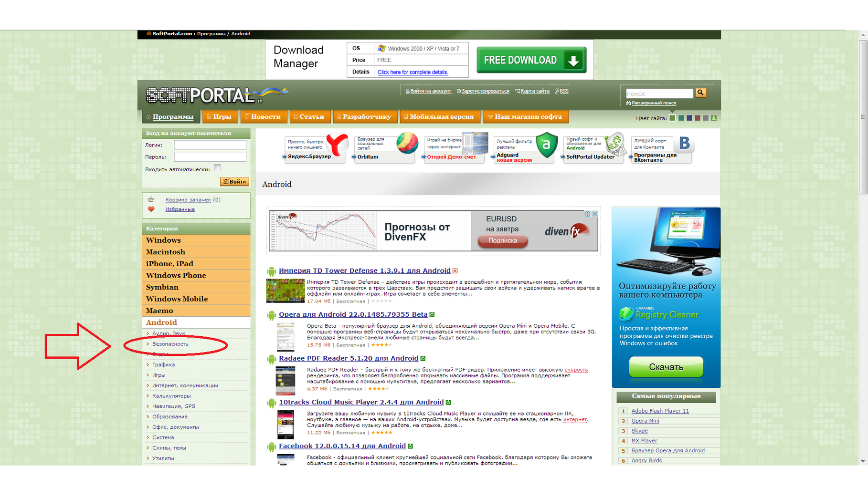
Task: Click the Войти на аккаунт link
Action: coord(431,91)
